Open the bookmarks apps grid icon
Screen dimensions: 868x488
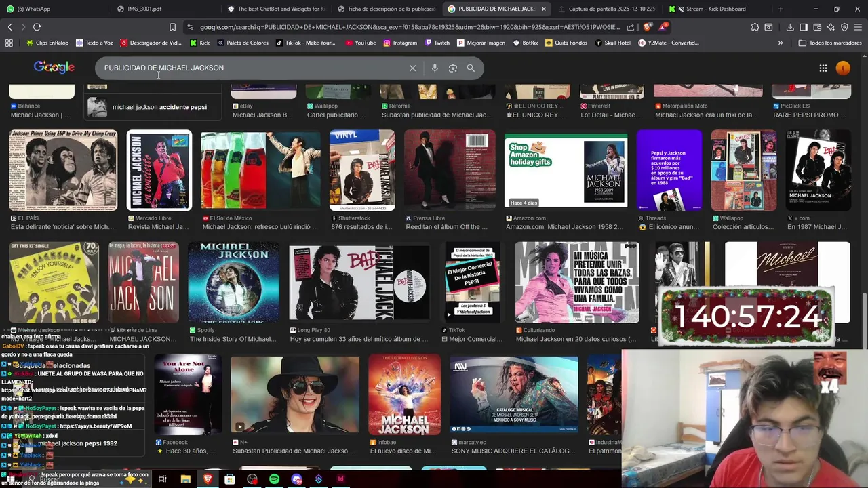click(9, 43)
